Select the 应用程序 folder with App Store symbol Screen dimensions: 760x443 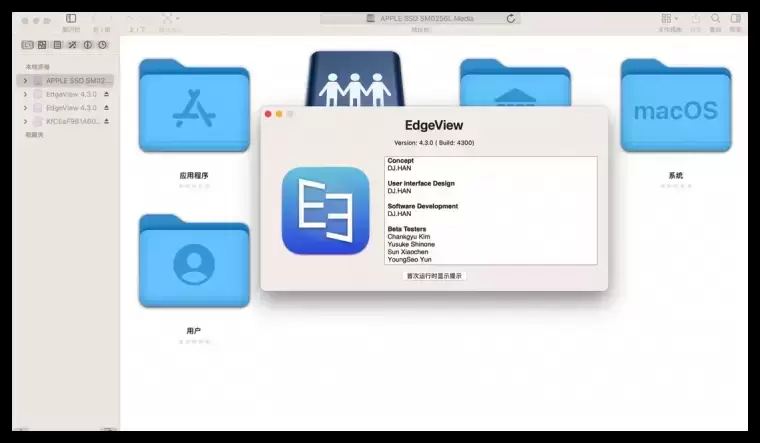coord(194,106)
